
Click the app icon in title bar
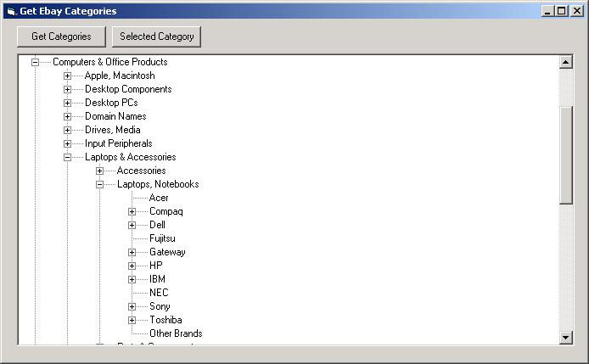pos(10,11)
